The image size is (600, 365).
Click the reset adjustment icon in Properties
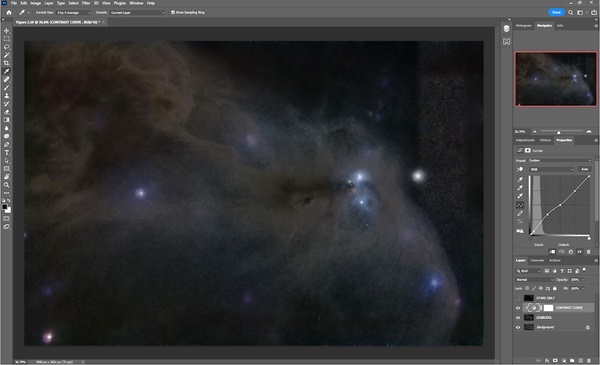[x=571, y=252]
